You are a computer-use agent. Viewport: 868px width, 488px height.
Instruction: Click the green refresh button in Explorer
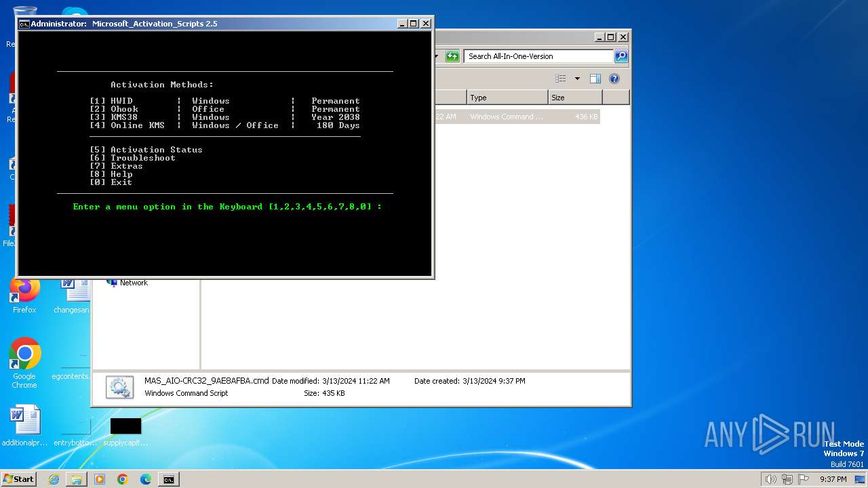click(452, 56)
